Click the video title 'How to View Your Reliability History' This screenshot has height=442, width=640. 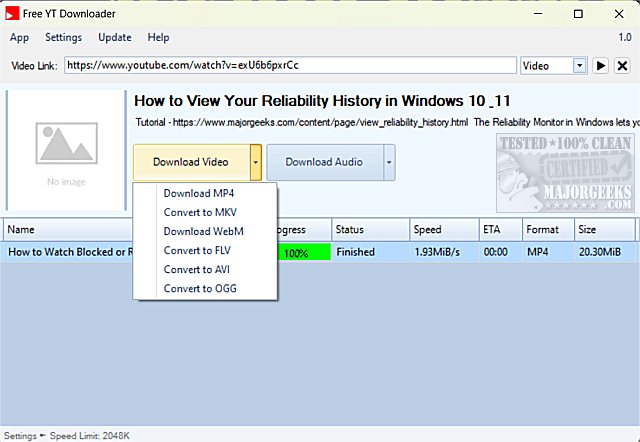[x=322, y=101]
